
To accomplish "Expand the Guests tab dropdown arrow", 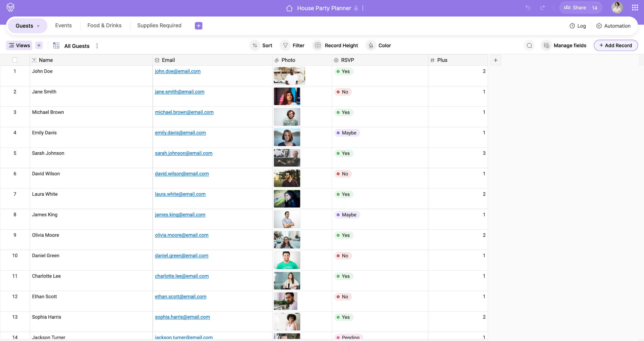I will pos(38,26).
